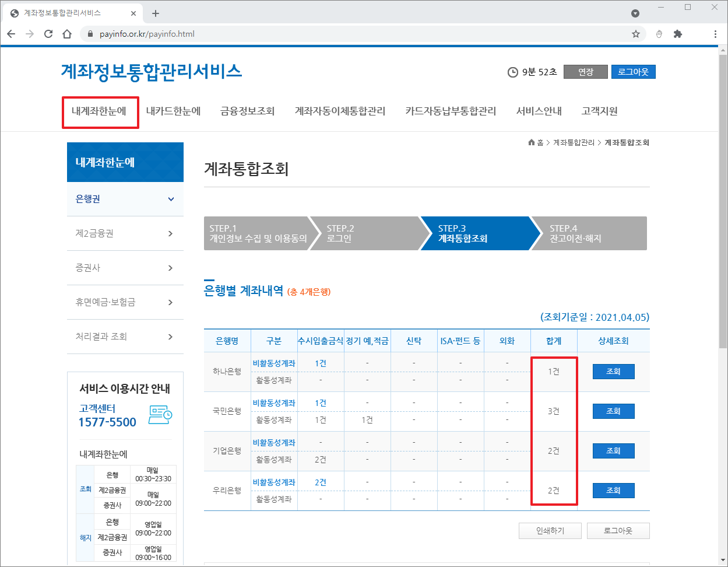Open a new tab with plus icon
The height and width of the screenshot is (567, 728).
[x=156, y=13]
